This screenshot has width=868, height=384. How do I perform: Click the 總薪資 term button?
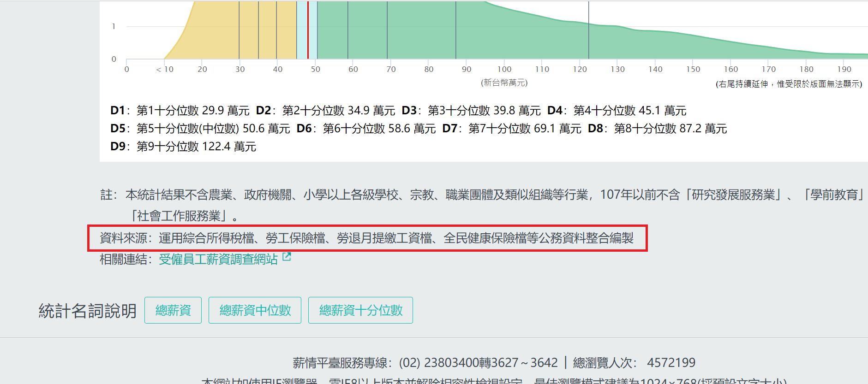click(x=173, y=310)
